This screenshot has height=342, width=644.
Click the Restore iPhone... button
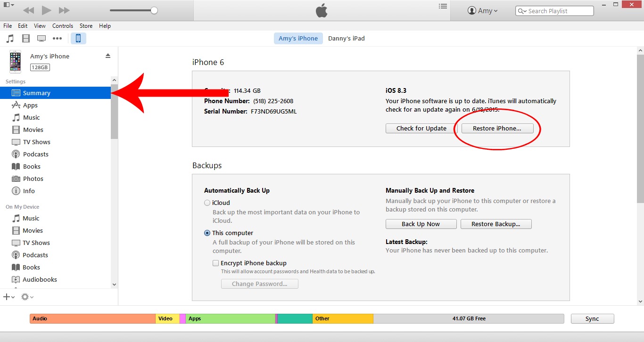pos(497,129)
